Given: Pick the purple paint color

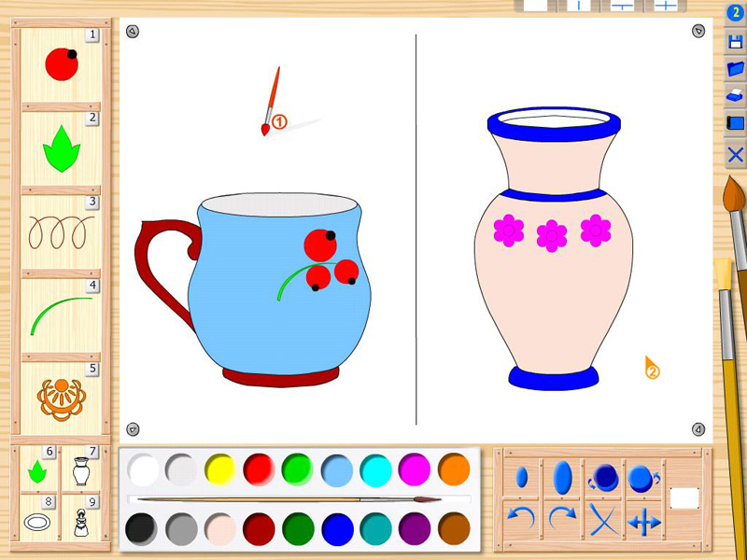Looking at the screenshot, I should point(415,529).
